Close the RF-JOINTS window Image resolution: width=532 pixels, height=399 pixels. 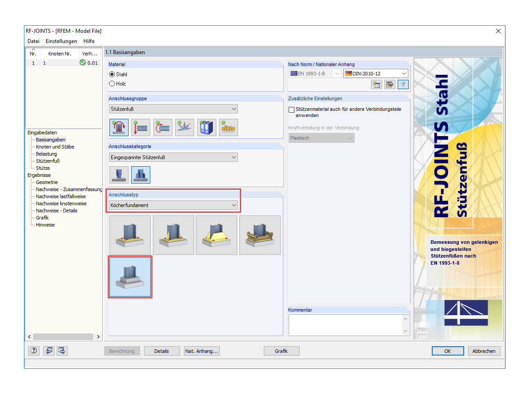click(498, 31)
